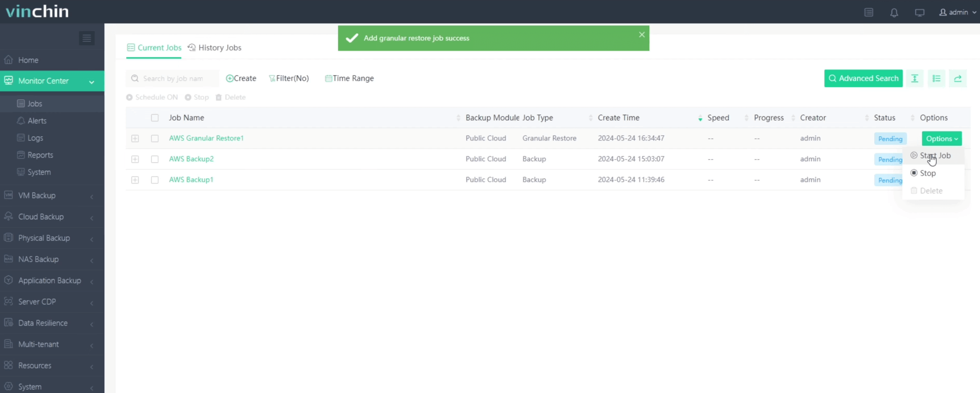
Task: Close the granular restore success notification
Action: coord(642,35)
